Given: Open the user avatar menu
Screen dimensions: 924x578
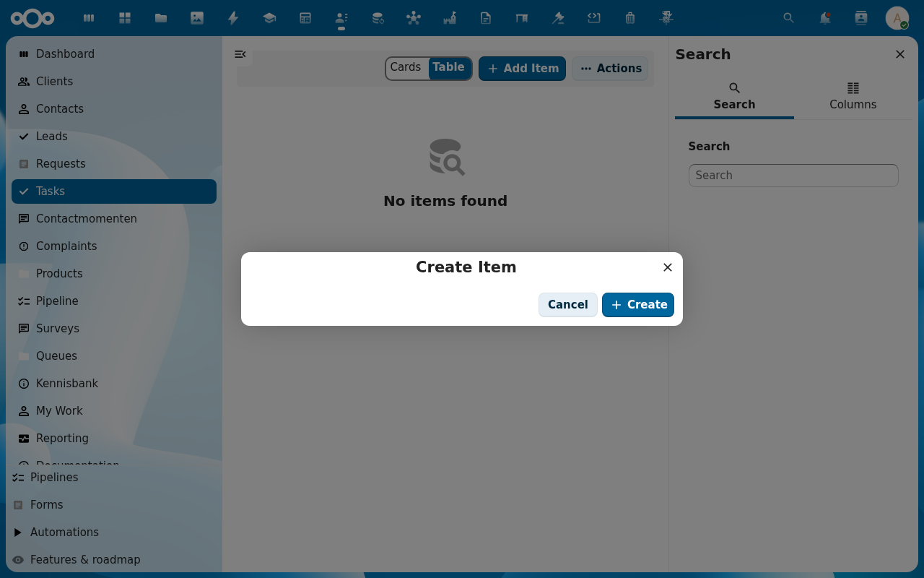Looking at the screenshot, I should coord(897,18).
